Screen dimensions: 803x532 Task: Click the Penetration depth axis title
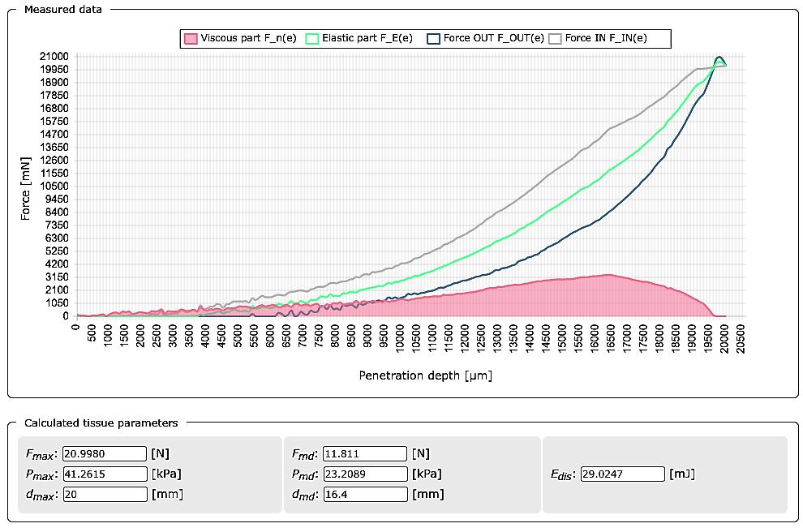[x=426, y=375]
